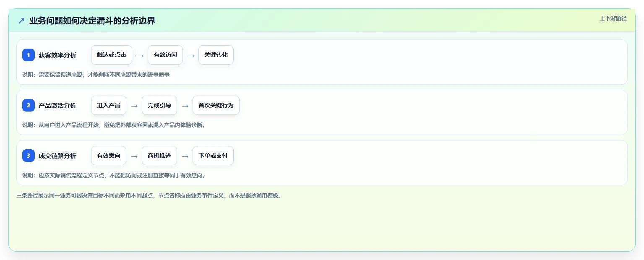Click the arrow between 商机推进 and 下单或支付

185,156
